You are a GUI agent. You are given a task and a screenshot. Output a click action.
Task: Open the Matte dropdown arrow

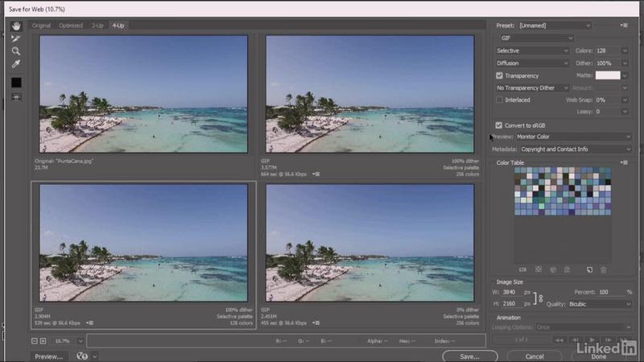pos(625,76)
